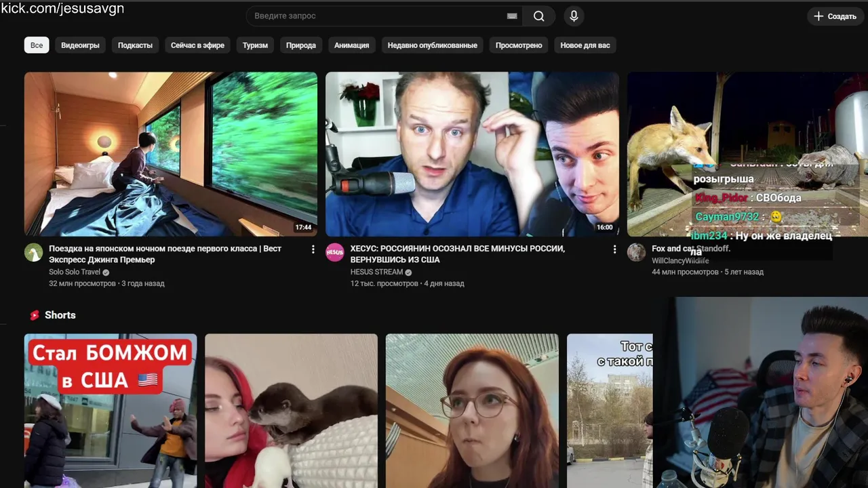Viewport: 868px width, 488px height.
Task: Open more options for the ХЕСУС video
Action: tap(614, 249)
